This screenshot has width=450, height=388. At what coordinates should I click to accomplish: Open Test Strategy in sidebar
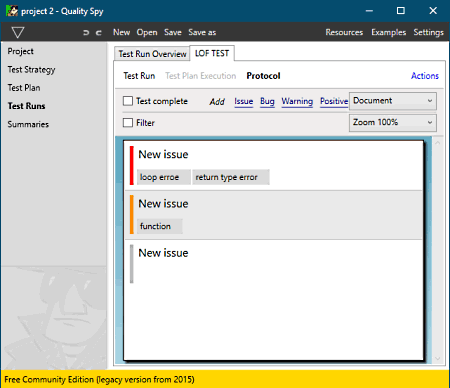point(31,70)
